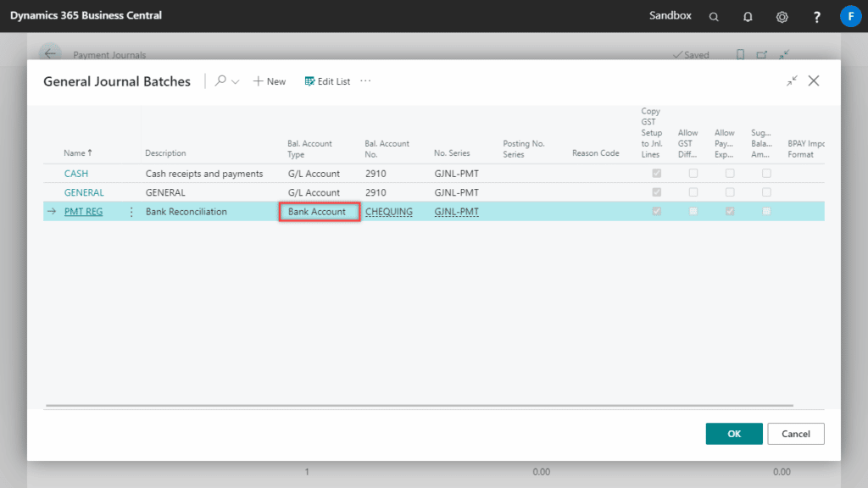Open the account menu avatar F
Image resolution: width=868 pixels, height=488 pixels.
click(x=850, y=16)
